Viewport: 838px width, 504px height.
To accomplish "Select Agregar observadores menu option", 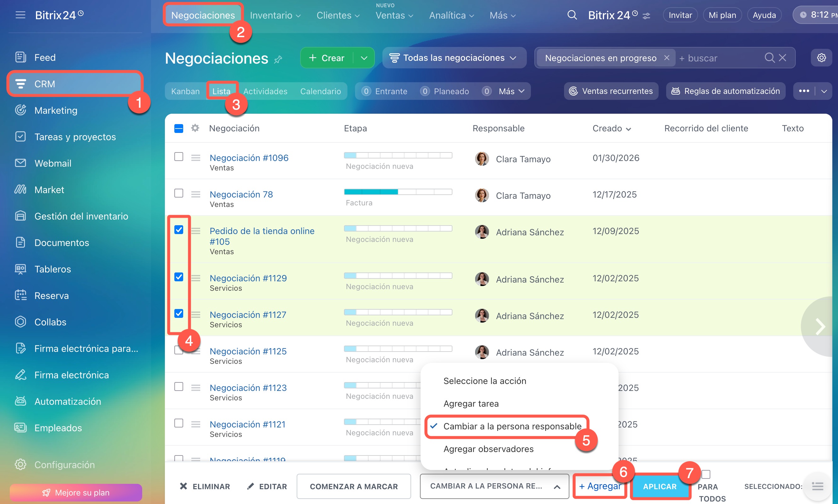I will click(488, 449).
